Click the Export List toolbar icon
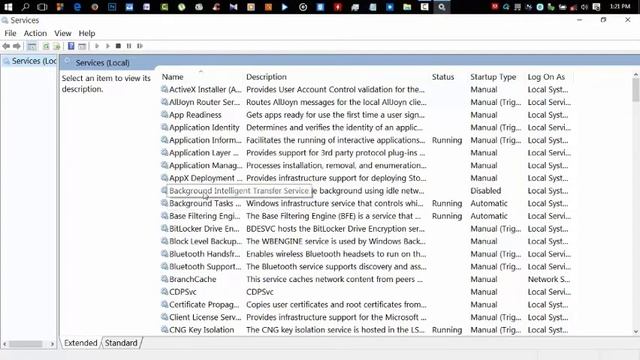This screenshot has width=640, height=360. [x=56, y=46]
